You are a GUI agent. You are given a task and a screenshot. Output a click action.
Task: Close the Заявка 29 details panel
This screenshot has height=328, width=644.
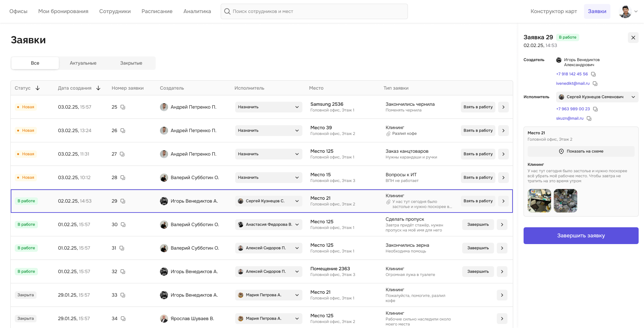tap(633, 38)
